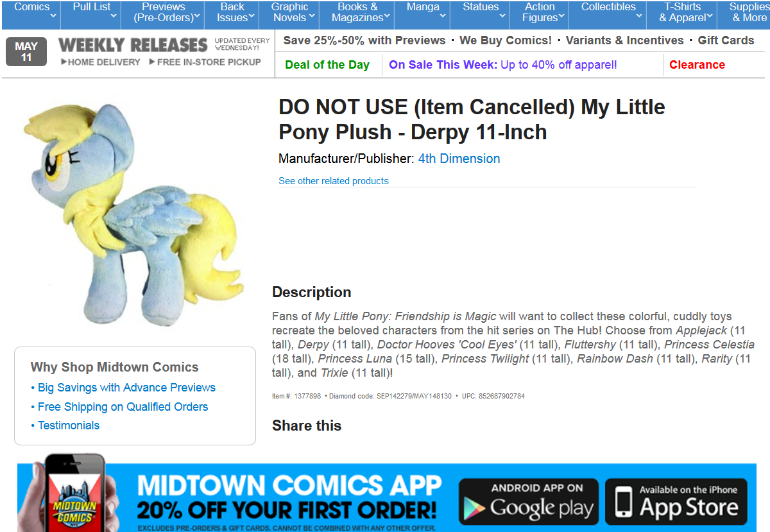The height and width of the screenshot is (532, 770).
Task: Select the Statues menu item
Action: click(x=483, y=12)
